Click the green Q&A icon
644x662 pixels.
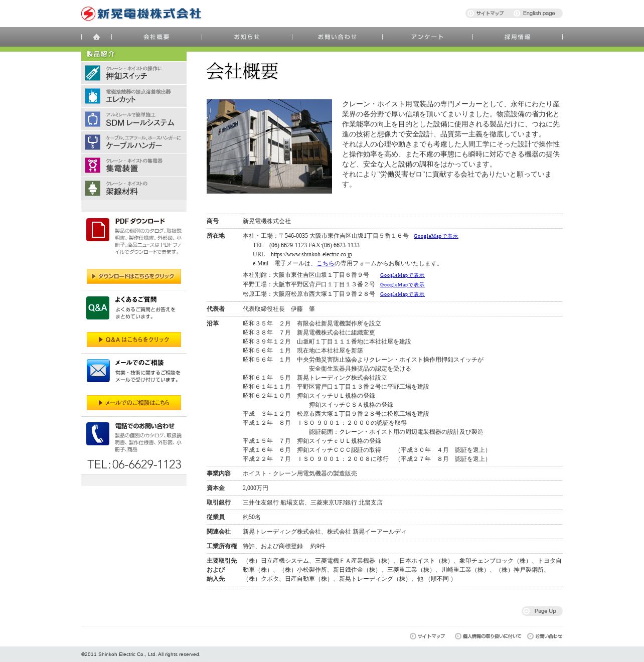(98, 308)
